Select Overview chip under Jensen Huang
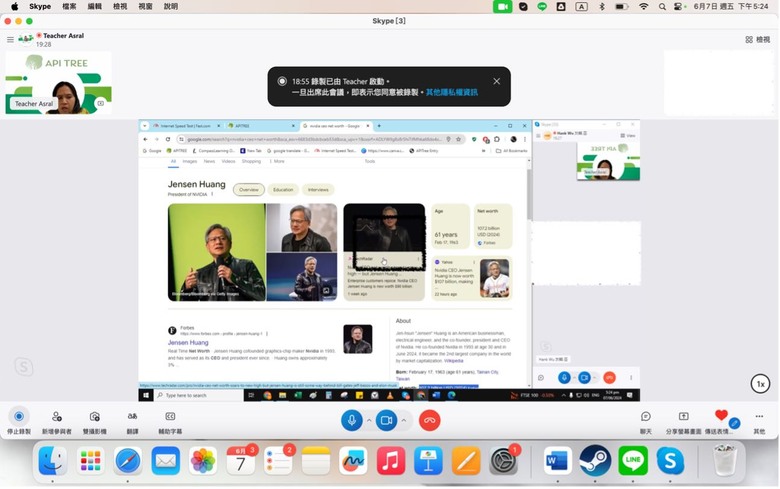Image resolution: width=780 pixels, height=489 pixels. point(249,190)
